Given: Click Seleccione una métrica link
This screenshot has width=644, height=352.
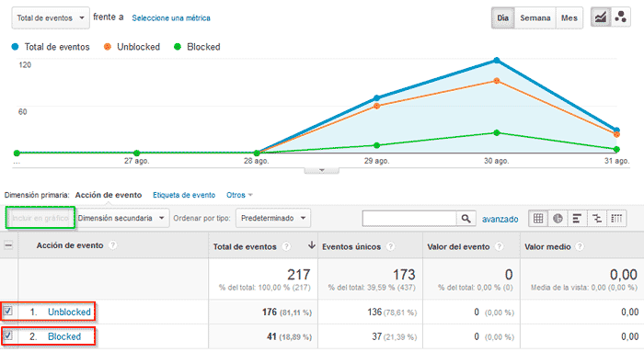Looking at the screenshot, I should tap(171, 18).
